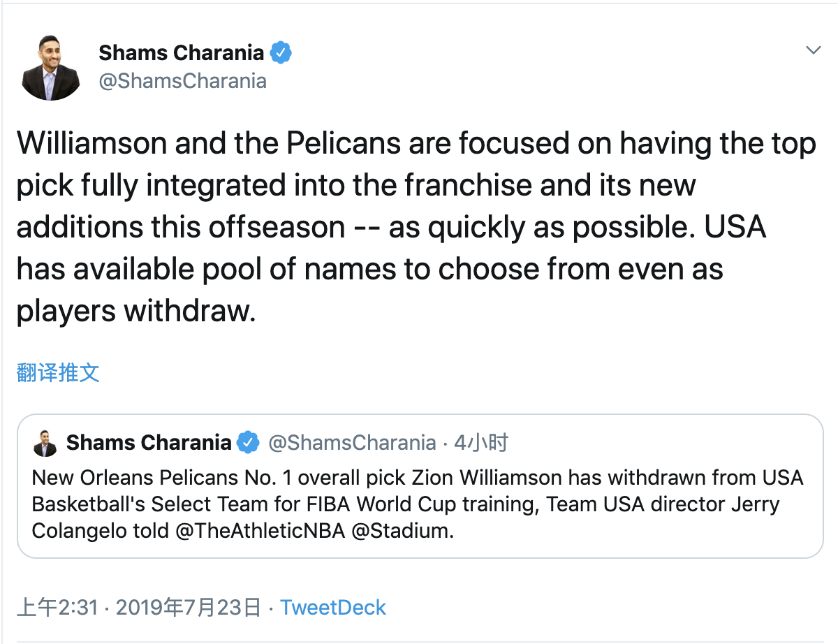Click verified badge inside quoted tweet

click(x=248, y=443)
